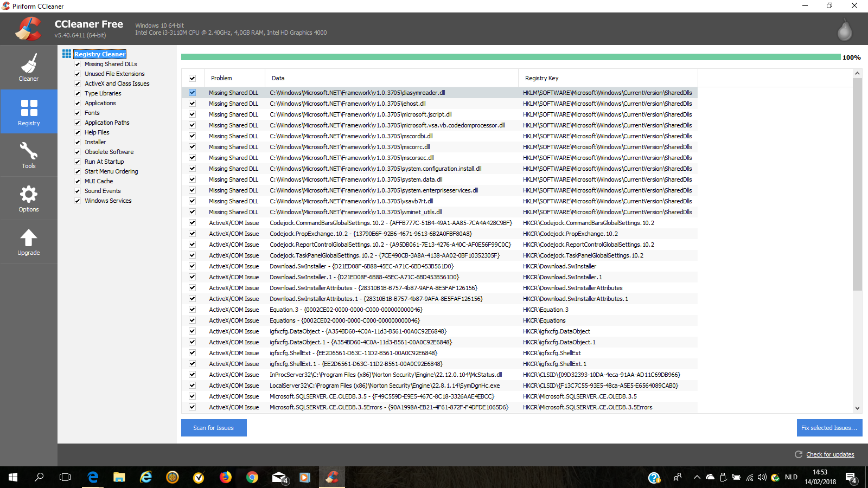Open the Action Center notifications
Viewport: 868px width, 488px height.
(x=851, y=478)
